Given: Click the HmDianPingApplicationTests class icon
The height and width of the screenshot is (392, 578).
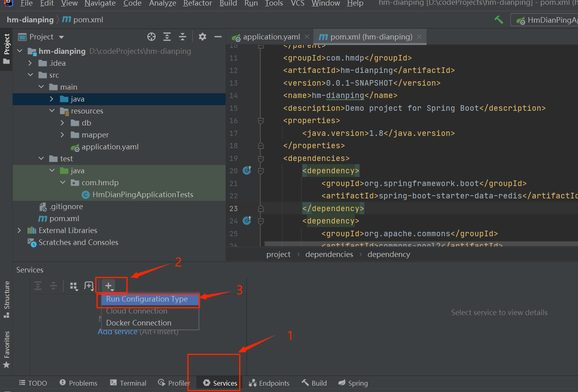Looking at the screenshot, I should [x=85, y=195].
